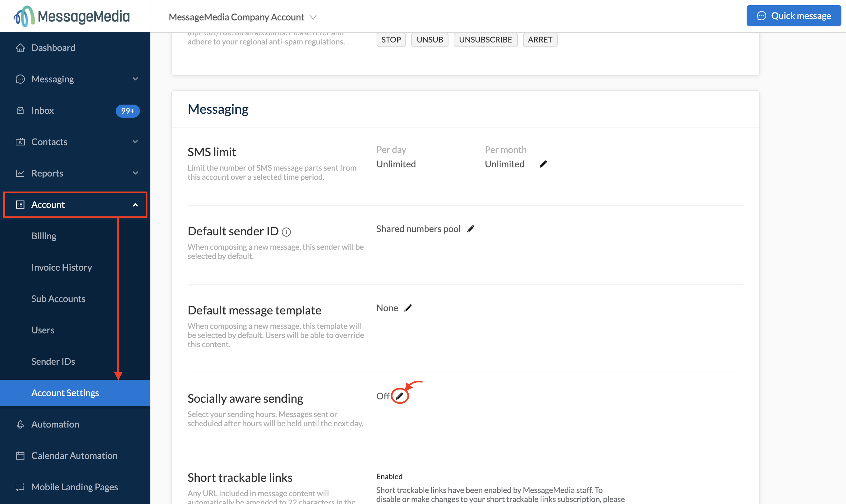Click the Quick message button
The width and height of the screenshot is (846, 504).
(x=793, y=16)
